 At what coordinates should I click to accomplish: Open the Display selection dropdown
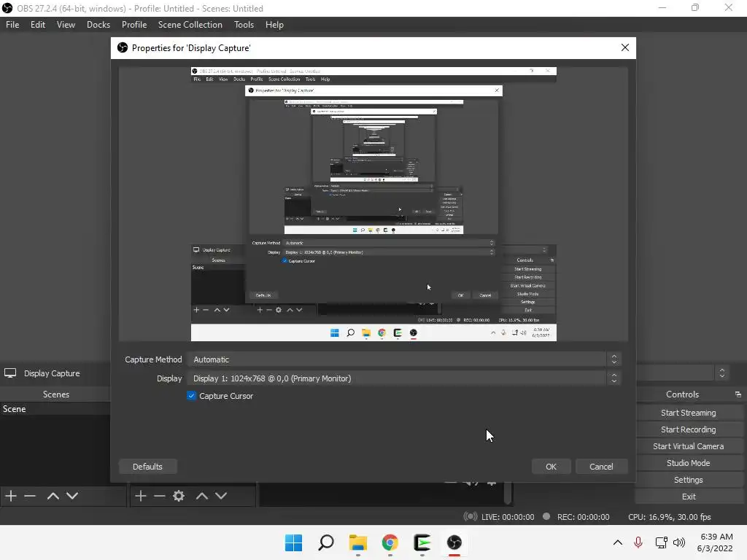click(x=404, y=378)
